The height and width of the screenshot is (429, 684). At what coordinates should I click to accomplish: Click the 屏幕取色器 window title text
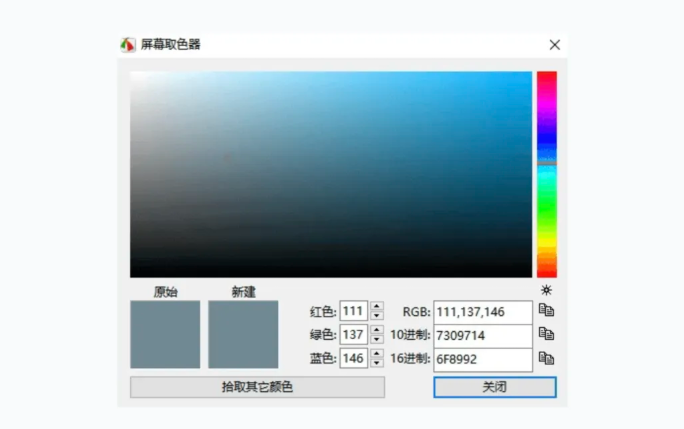[x=171, y=45]
